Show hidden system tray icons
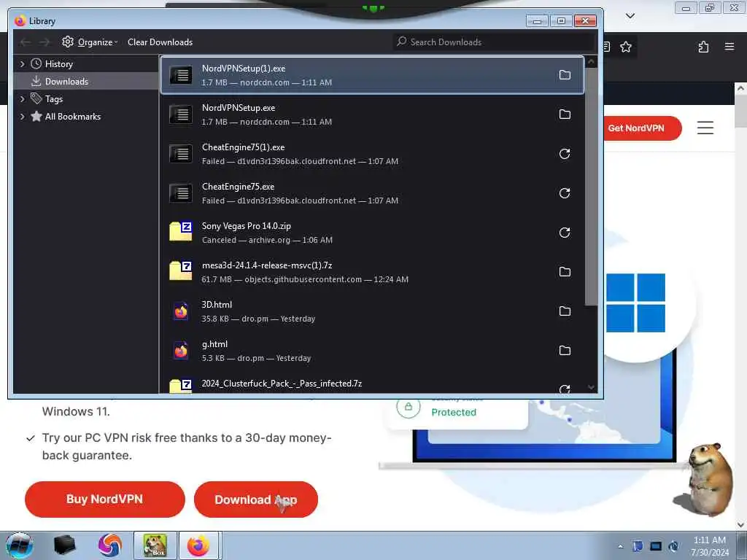The width and height of the screenshot is (747, 560). pos(620,546)
